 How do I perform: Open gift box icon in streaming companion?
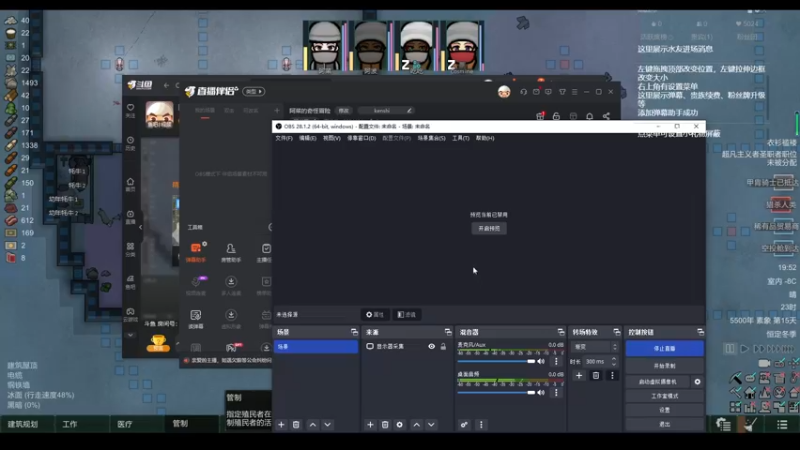(x=540, y=116)
